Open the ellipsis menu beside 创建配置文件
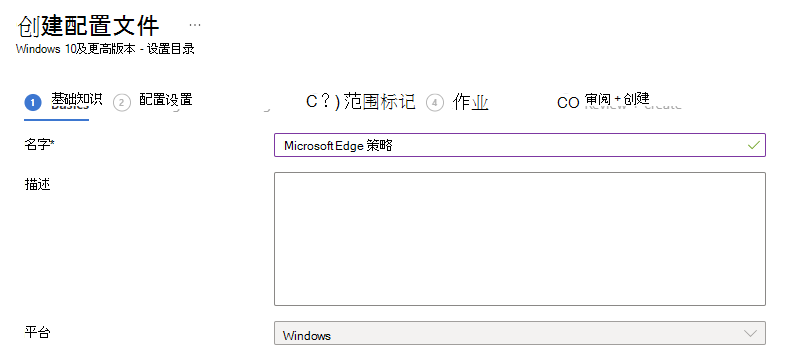Image resolution: width=812 pixels, height=360 pixels. [195, 25]
